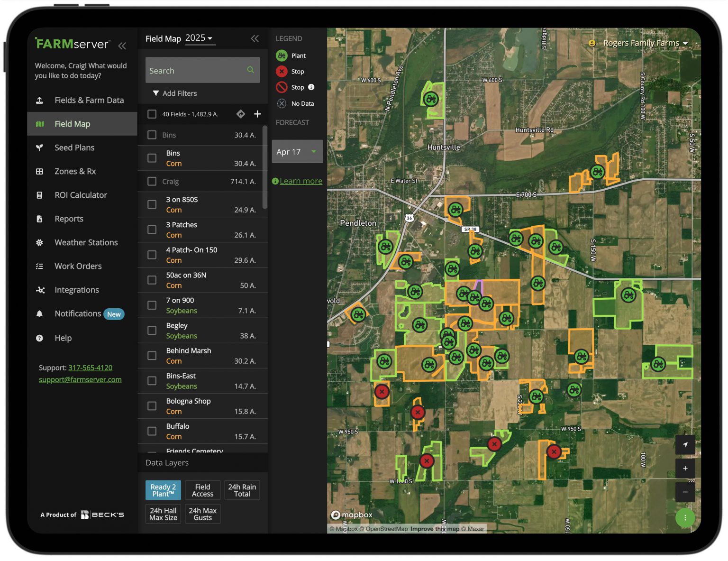
Task: Select the 24h Hail Max Size layer
Action: 163,514
